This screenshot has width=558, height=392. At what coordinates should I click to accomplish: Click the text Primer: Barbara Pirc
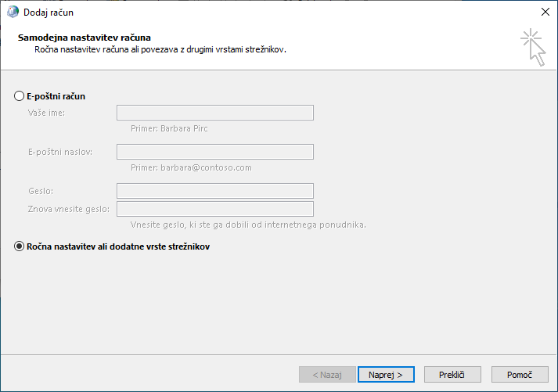169,128
